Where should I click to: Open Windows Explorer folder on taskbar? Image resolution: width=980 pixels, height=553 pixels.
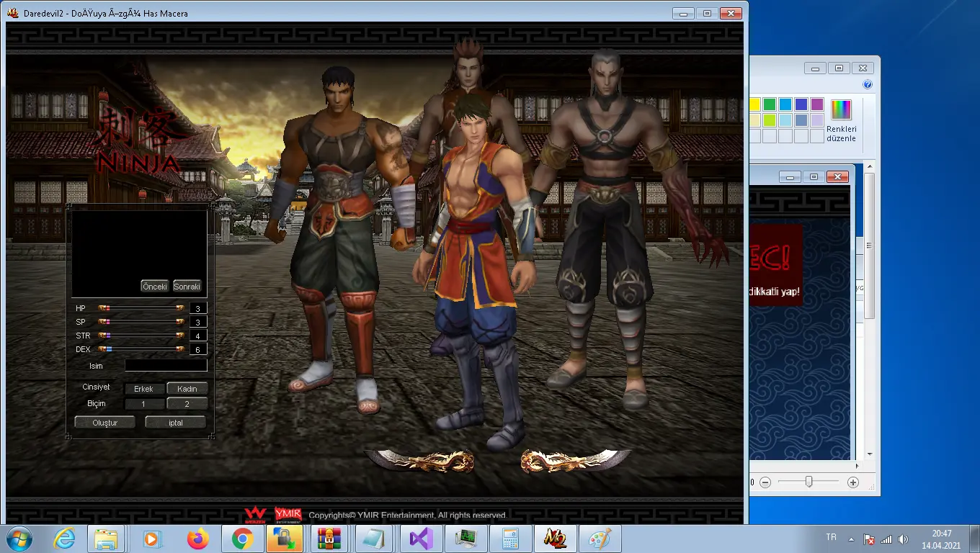coord(106,539)
